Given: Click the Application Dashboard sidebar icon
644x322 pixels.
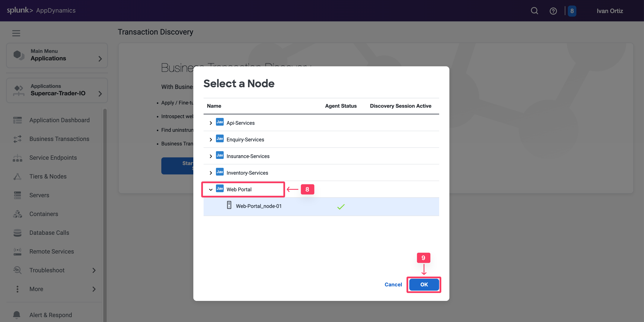Looking at the screenshot, I should (17, 120).
